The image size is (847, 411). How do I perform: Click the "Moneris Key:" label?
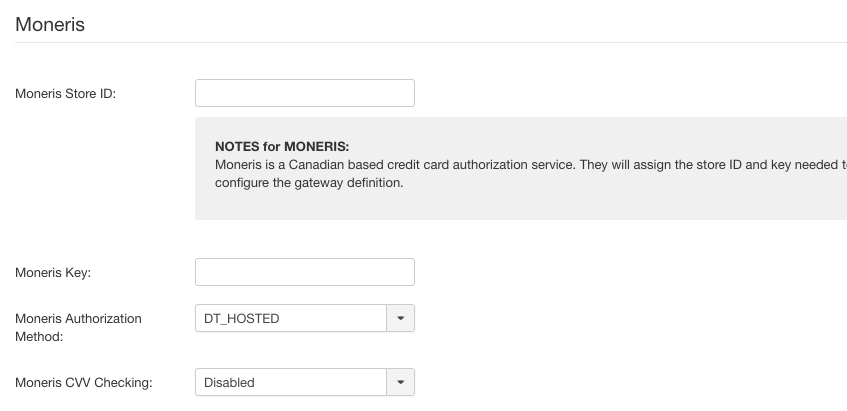[53, 273]
